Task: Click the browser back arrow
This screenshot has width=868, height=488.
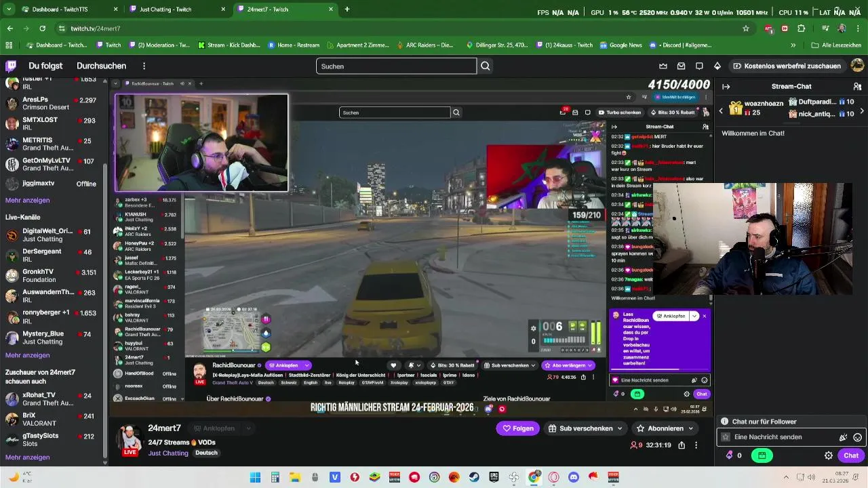Action: (10, 28)
